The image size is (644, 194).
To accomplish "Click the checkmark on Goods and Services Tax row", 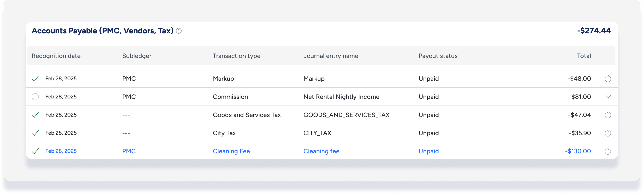I will [x=35, y=115].
